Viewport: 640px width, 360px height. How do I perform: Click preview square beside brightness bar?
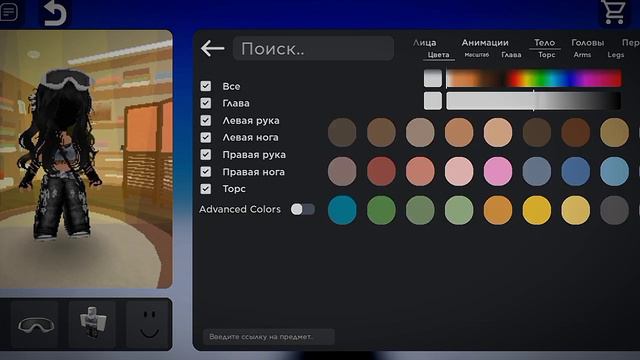(x=433, y=100)
